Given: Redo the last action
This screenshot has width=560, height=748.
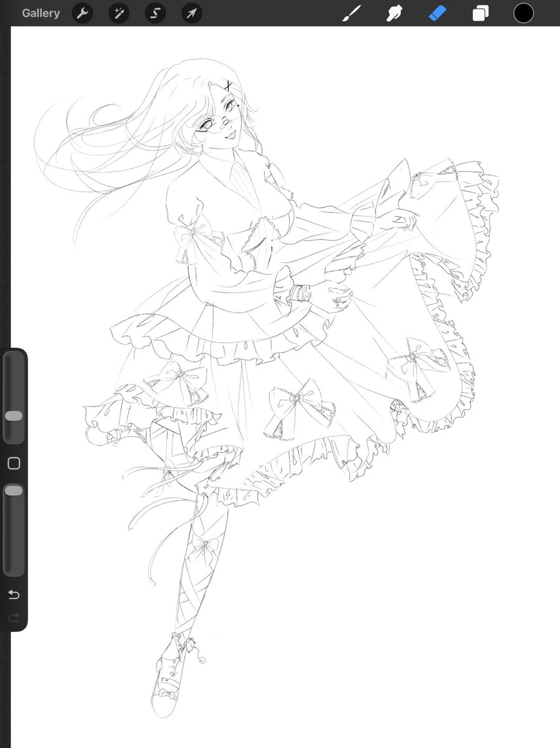Looking at the screenshot, I should pyautogui.click(x=14, y=617).
